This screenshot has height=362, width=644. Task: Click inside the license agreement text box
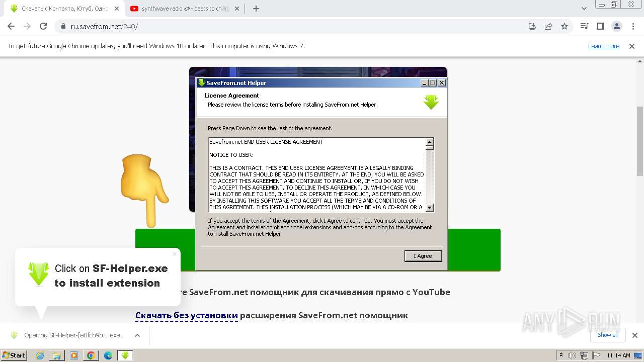[317, 174]
